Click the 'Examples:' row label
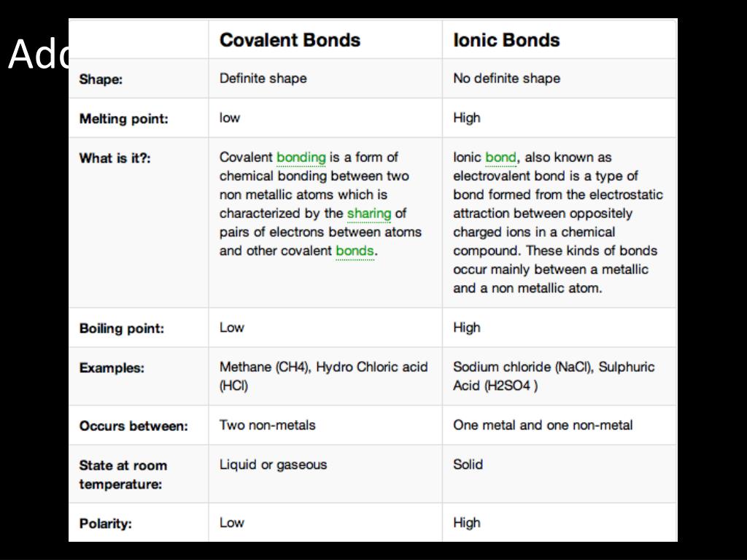The width and height of the screenshot is (747, 560). tap(112, 367)
